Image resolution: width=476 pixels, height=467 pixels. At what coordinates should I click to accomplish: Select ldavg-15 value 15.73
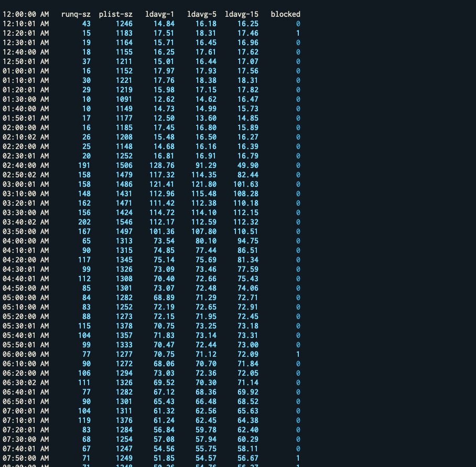[248, 109]
